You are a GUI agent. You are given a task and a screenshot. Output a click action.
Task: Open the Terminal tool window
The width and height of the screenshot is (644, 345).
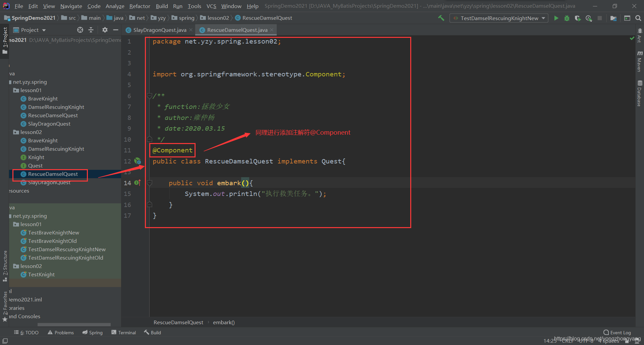pos(124,333)
